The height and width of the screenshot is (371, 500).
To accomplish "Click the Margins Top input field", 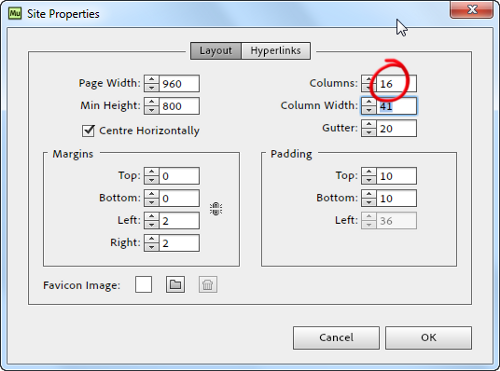I will (179, 176).
